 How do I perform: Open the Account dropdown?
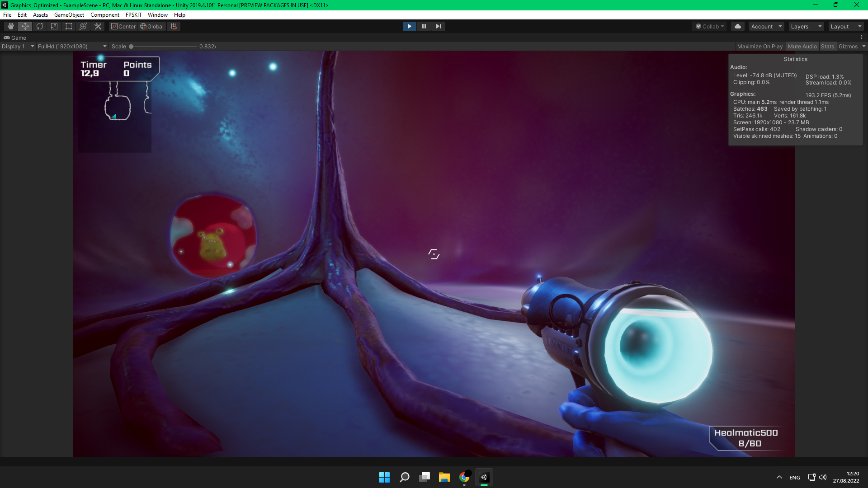point(766,26)
